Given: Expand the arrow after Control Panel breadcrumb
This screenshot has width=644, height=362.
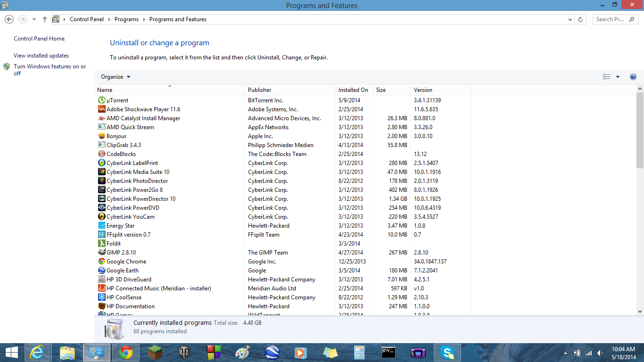Looking at the screenshot, I should pos(109,19).
